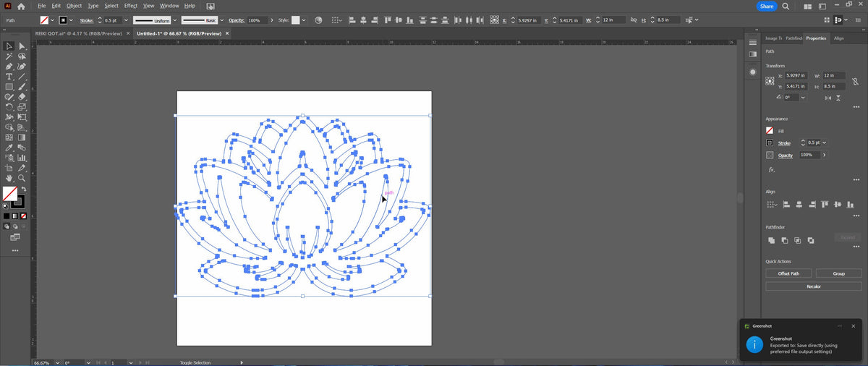The width and height of the screenshot is (868, 366).
Task: Click the Recolor button
Action: (814, 286)
